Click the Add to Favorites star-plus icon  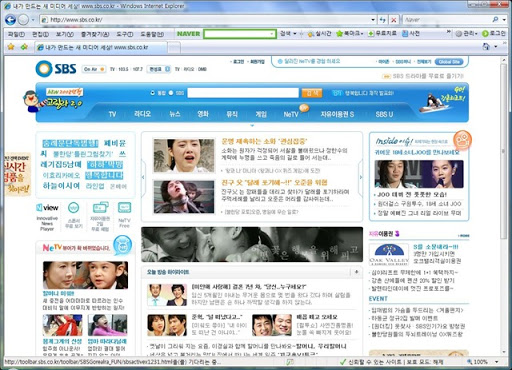(24, 47)
